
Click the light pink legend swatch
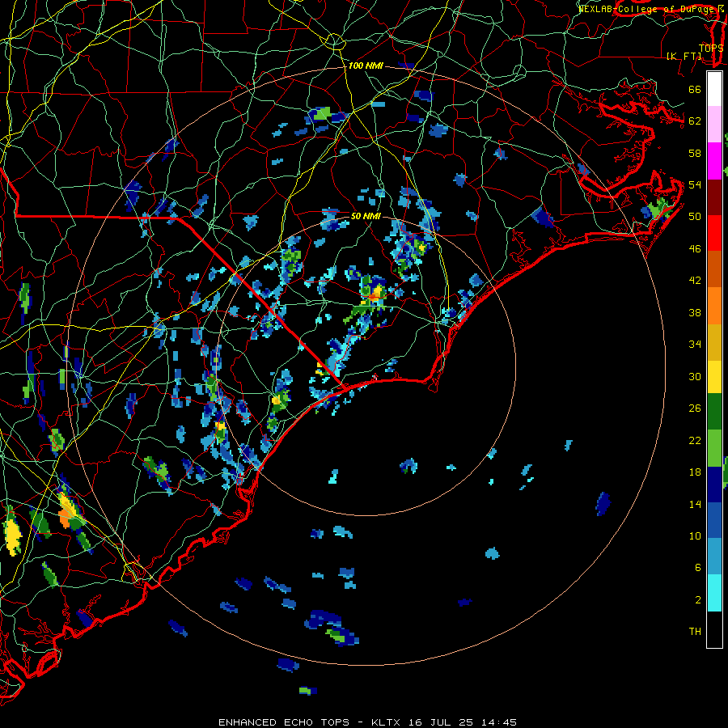click(714, 125)
